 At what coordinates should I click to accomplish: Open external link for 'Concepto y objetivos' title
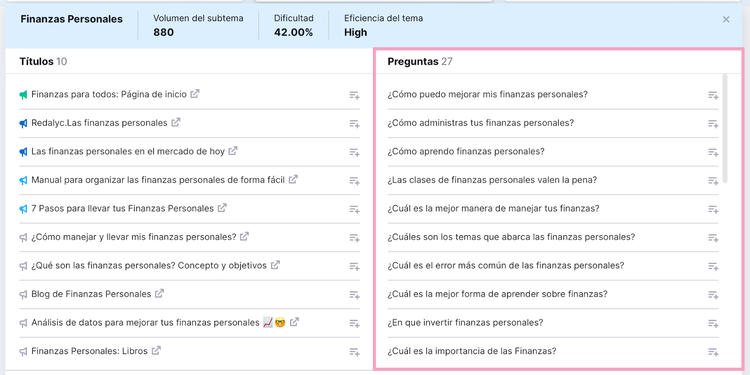click(275, 265)
